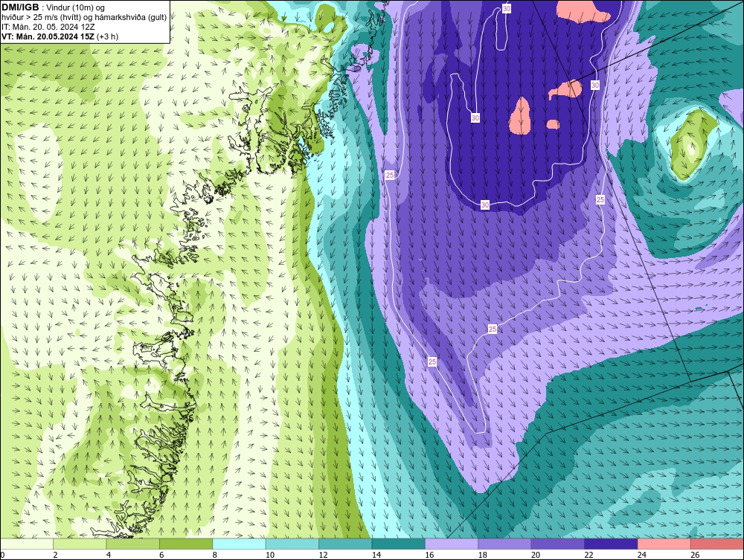Select the coral red 26+ legend swatch
This screenshot has height=560, width=744.
pos(717,544)
